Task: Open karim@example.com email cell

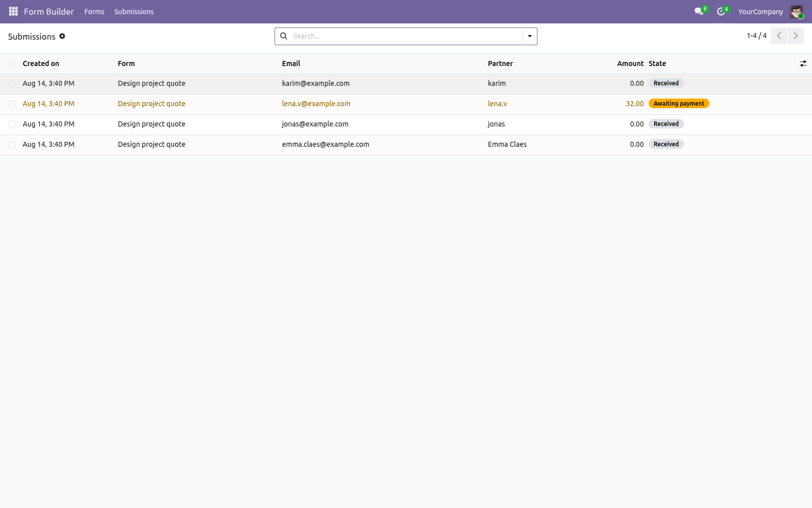Action: pos(316,83)
